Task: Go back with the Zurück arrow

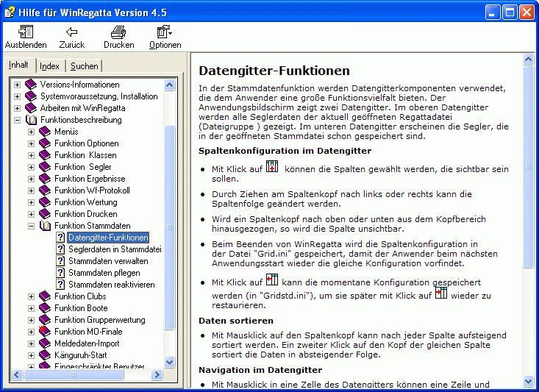Action: point(71,32)
